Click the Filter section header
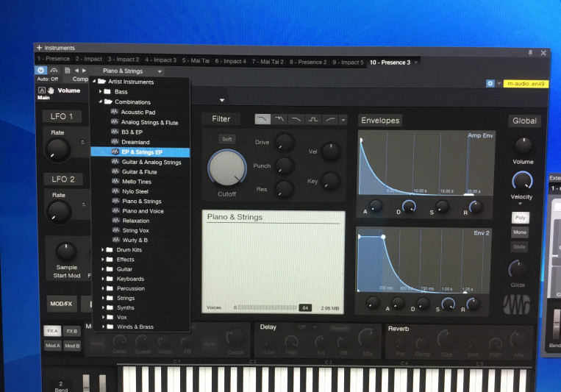The width and height of the screenshot is (561, 392). coord(221,119)
